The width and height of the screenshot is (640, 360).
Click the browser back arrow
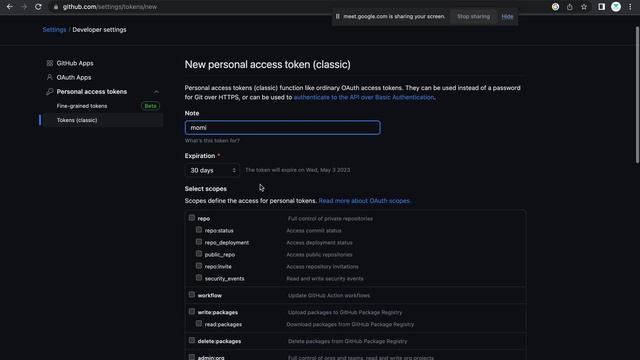(9, 7)
